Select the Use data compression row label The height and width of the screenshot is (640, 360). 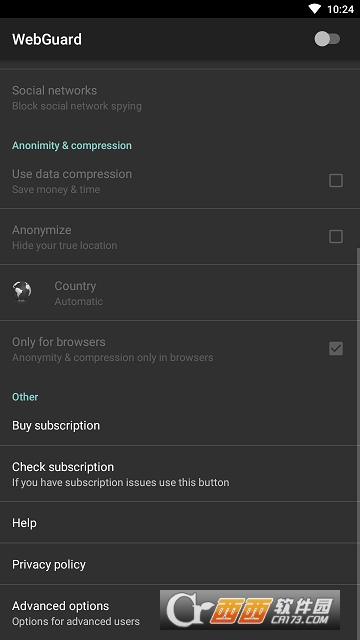coord(72,174)
